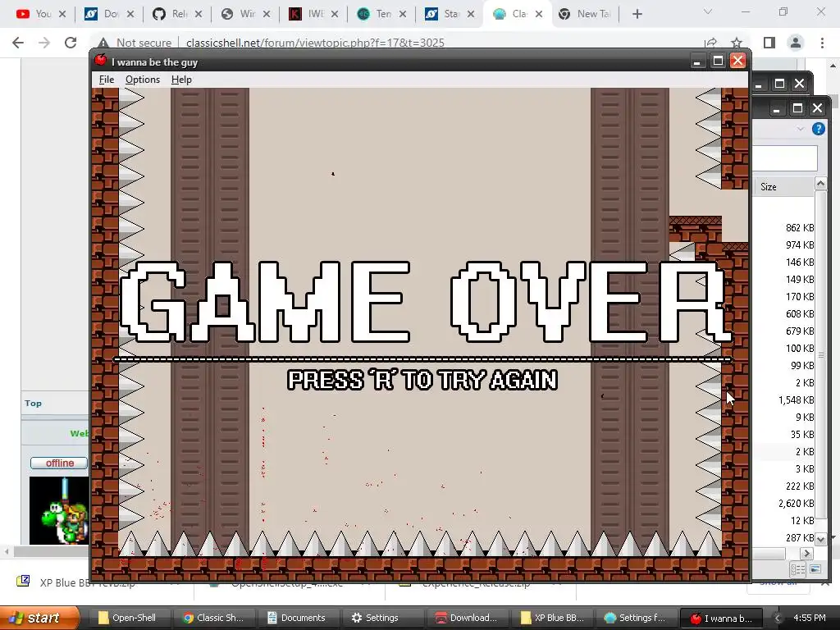Click the Explorer scrollbar down arrow

820,538
